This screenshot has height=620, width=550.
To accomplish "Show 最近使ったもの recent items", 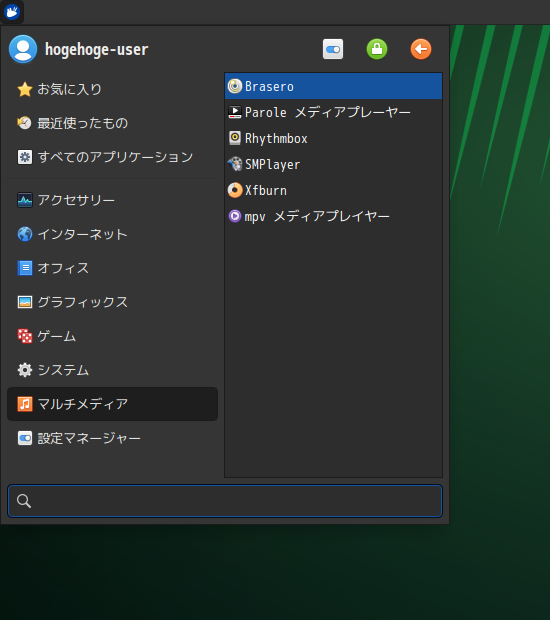I will 112,123.
